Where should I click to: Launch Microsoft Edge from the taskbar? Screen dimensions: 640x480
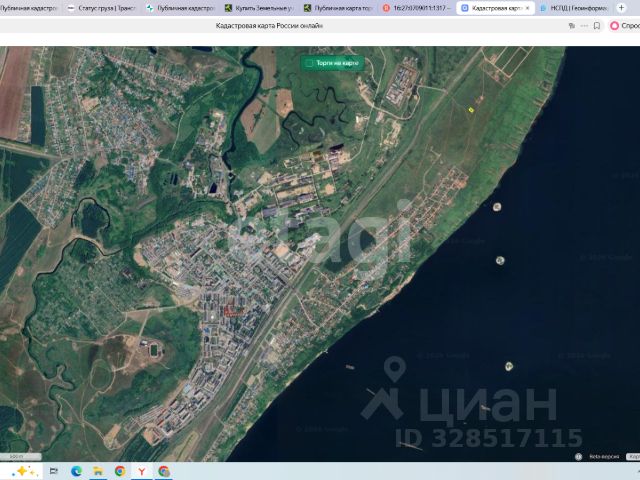[76, 471]
